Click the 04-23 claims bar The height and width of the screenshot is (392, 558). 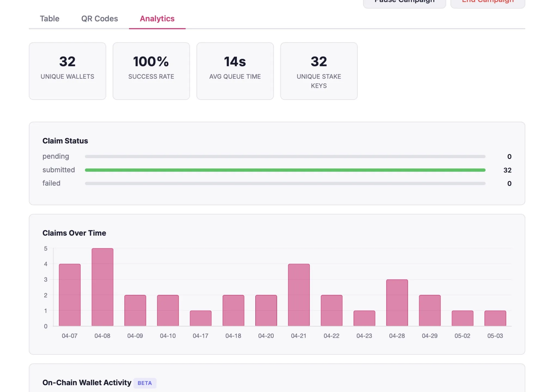364,318
